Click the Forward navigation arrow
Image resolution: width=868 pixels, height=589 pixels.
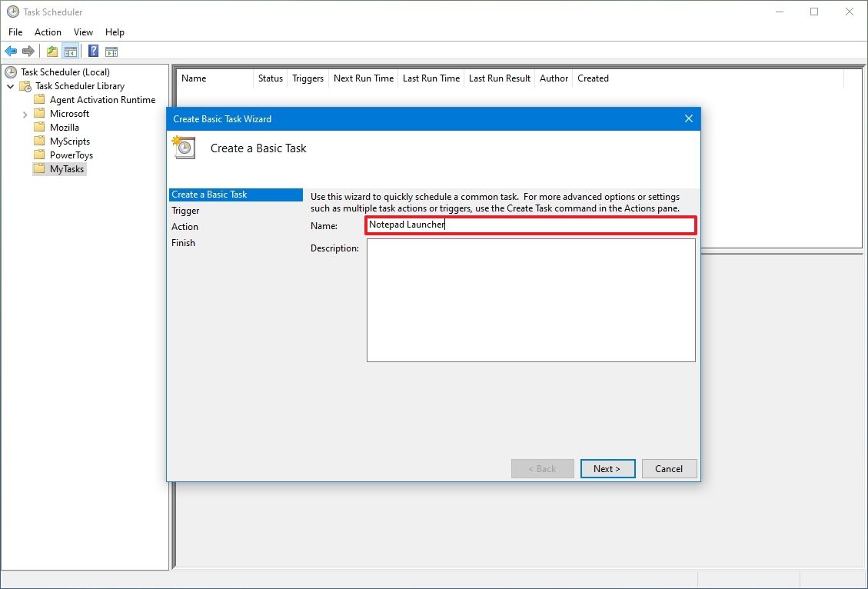click(x=28, y=51)
